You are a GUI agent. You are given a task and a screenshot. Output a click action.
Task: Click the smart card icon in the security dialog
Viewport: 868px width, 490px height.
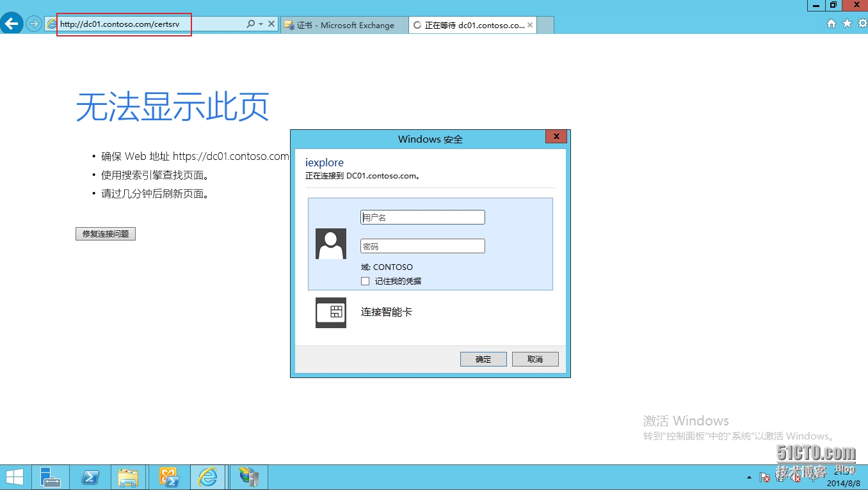click(330, 313)
